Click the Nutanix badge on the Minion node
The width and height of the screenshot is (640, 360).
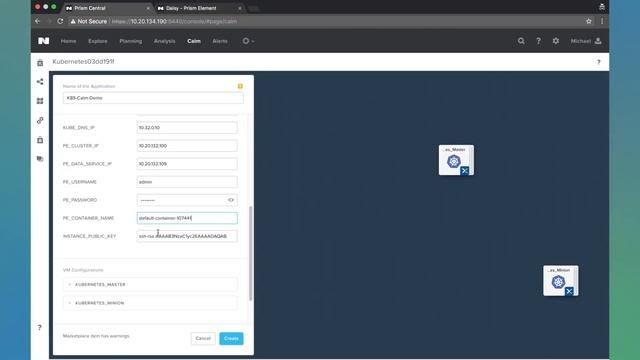(569, 291)
